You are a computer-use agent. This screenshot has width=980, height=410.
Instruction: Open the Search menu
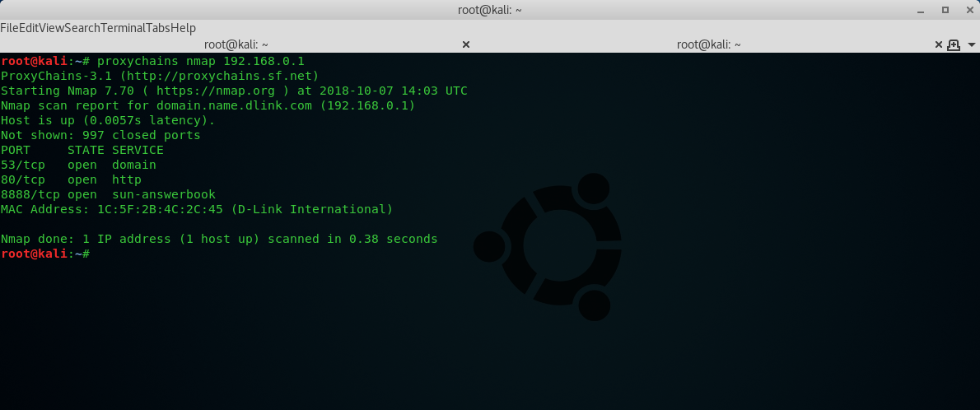(x=82, y=28)
